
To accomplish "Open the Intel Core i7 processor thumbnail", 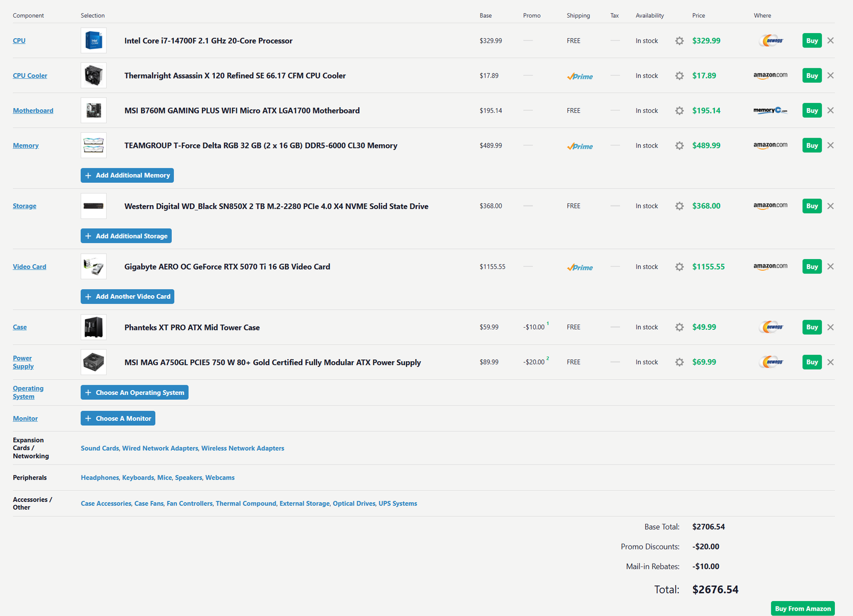I will [x=94, y=40].
